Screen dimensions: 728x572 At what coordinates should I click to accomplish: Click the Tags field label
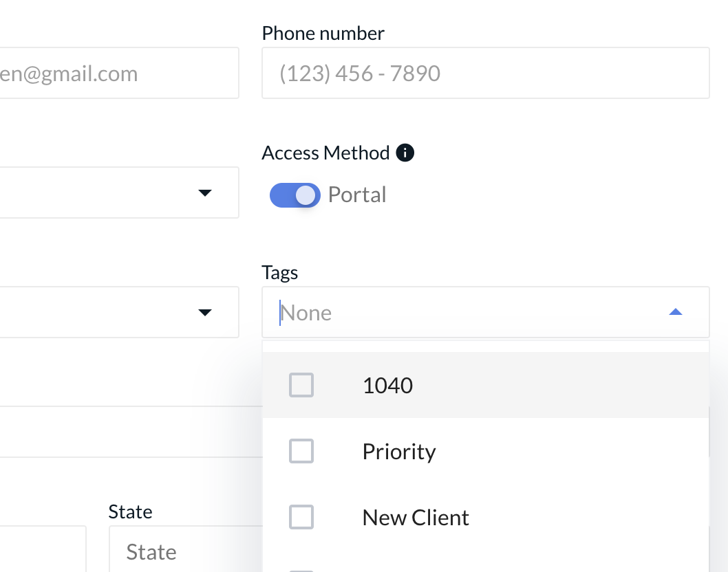click(x=279, y=273)
